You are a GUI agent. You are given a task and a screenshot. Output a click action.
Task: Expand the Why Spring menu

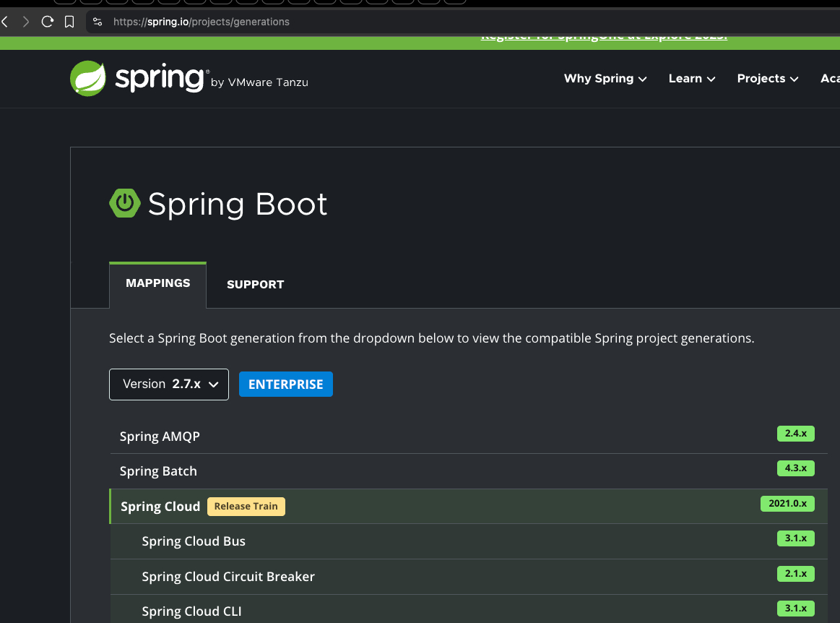[605, 79]
